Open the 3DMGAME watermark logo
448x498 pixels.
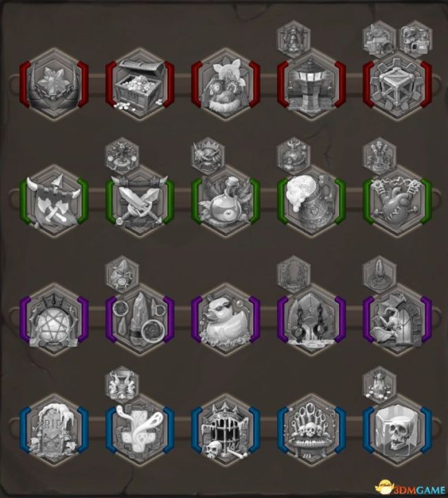(410, 487)
